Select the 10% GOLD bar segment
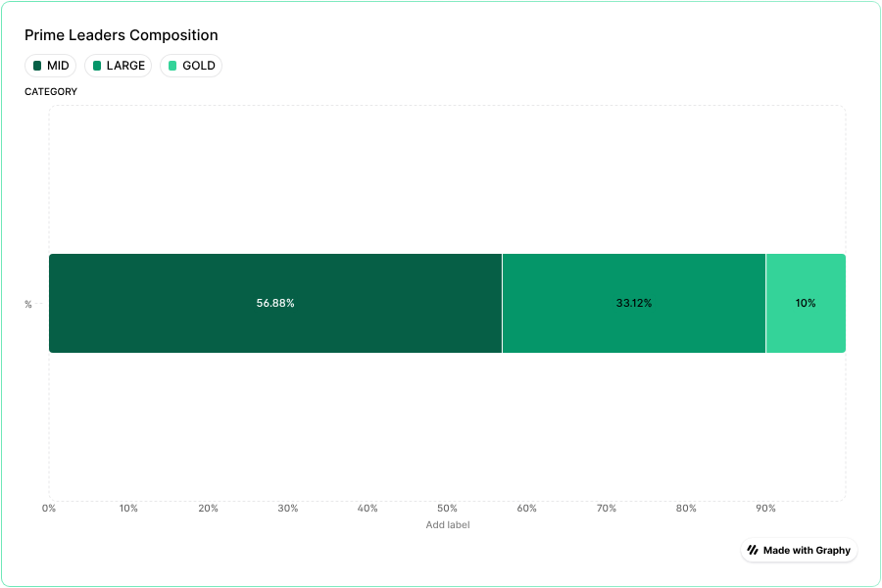The image size is (882, 588). pyautogui.click(x=806, y=303)
